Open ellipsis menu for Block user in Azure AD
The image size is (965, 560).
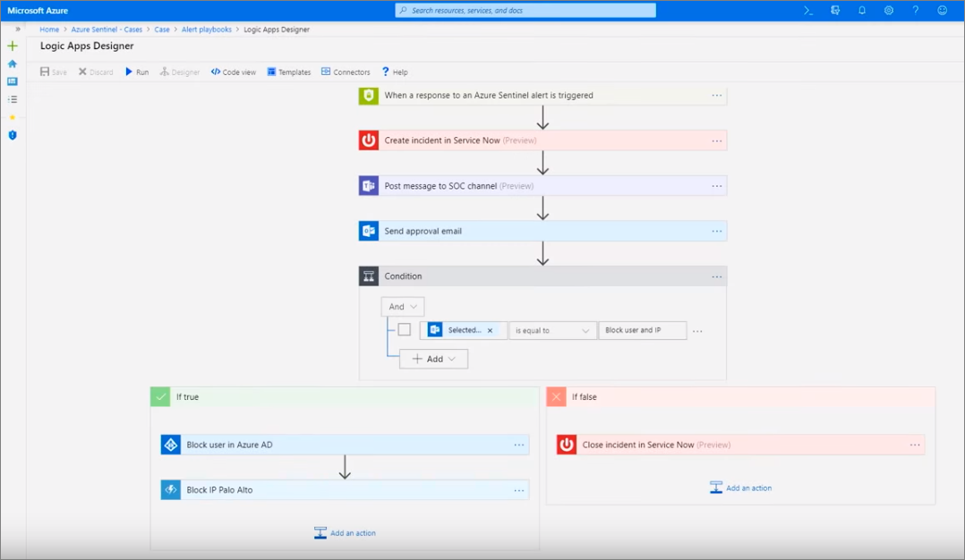pos(519,445)
